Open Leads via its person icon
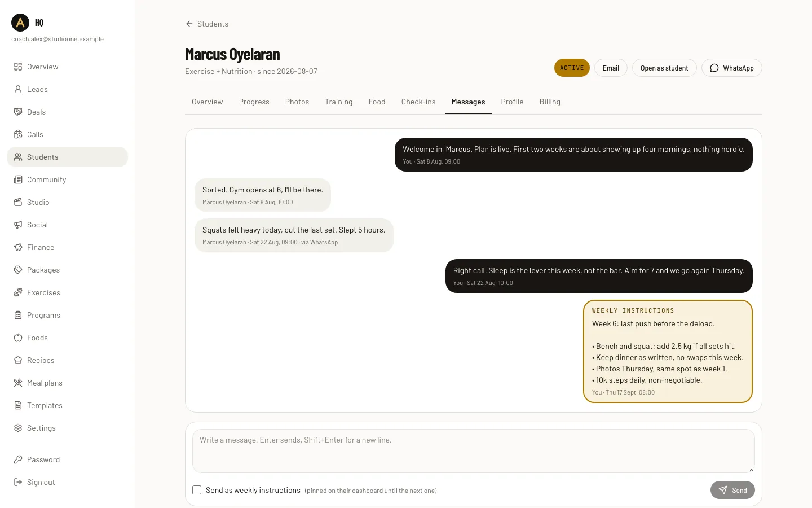The image size is (812, 508). [18, 89]
